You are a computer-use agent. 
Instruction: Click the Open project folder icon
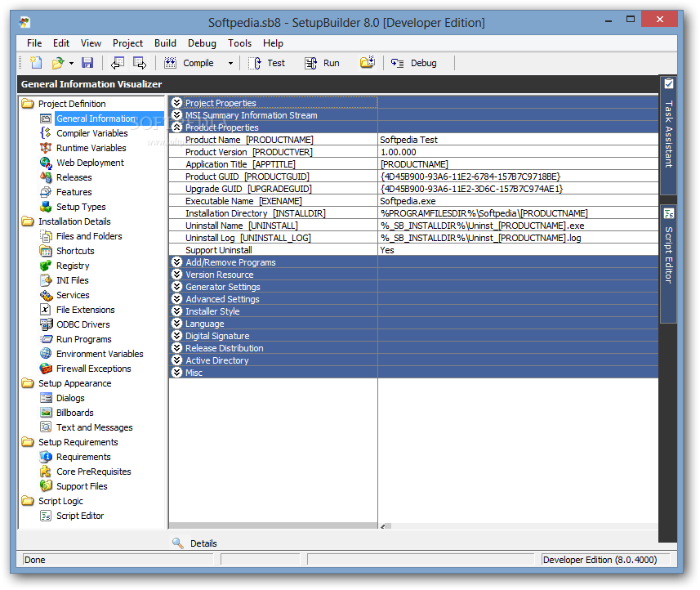point(58,63)
